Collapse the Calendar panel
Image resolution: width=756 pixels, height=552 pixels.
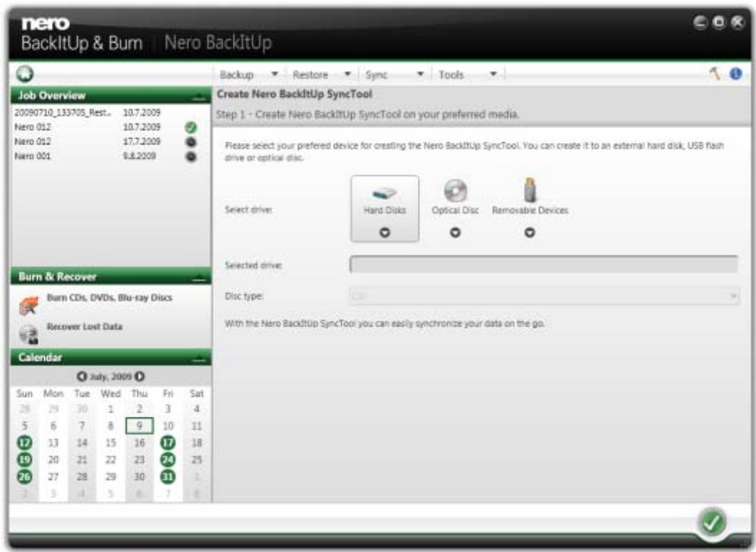click(x=198, y=358)
